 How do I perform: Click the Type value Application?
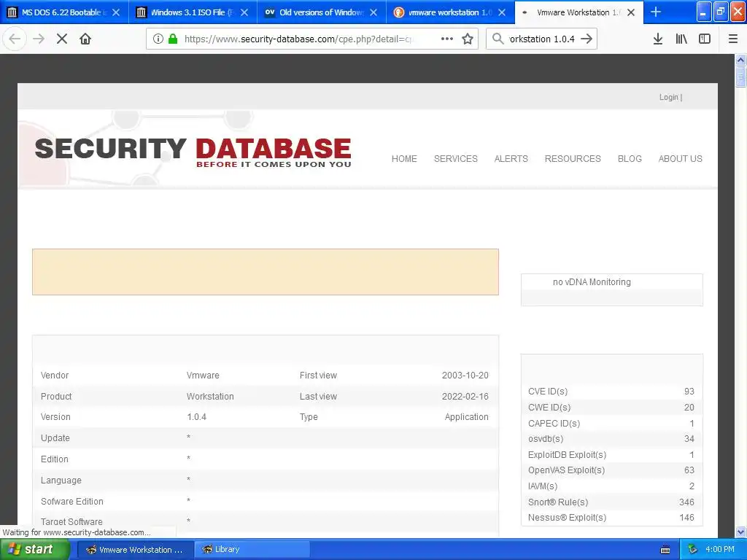tap(466, 416)
